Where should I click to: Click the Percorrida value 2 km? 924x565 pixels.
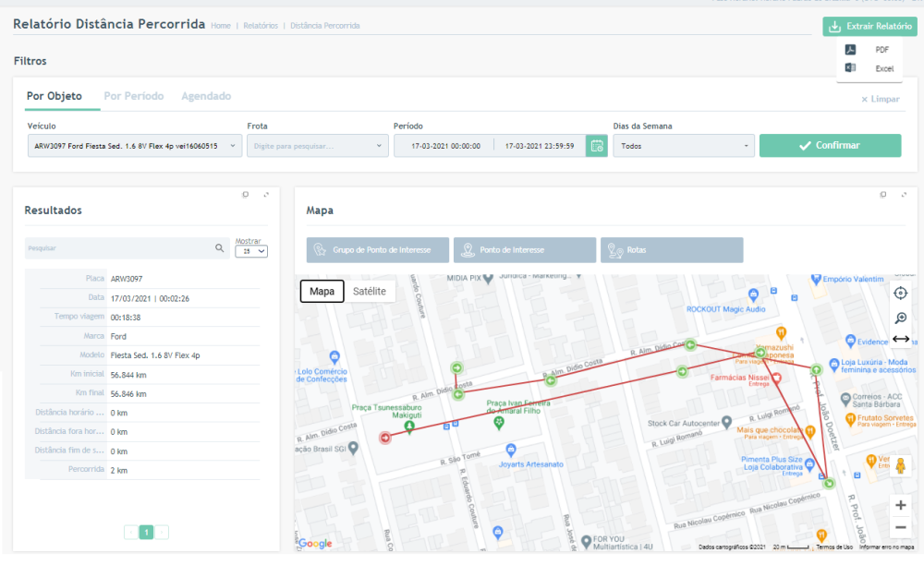click(119, 470)
